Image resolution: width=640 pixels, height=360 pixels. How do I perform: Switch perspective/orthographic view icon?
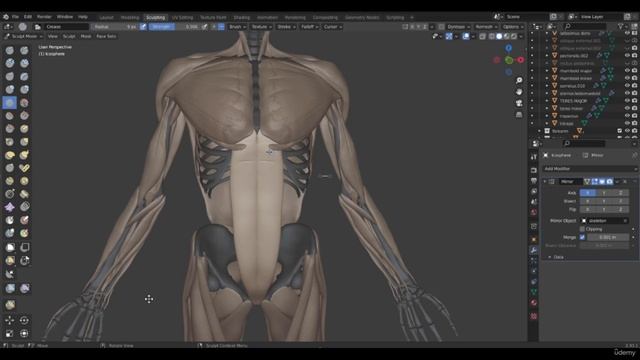coord(519,115)
